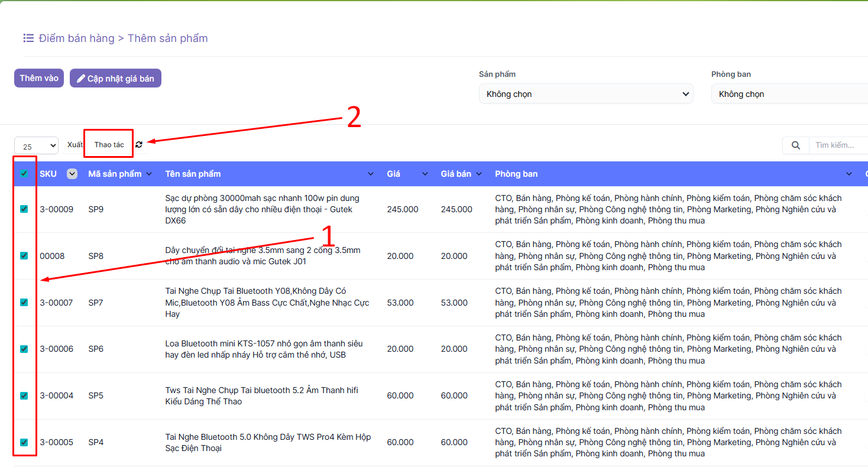This screenshot has width=868, height=467.
Task: Open the Sản phẩm filter dropdown
Action: (x=585, y=94)
